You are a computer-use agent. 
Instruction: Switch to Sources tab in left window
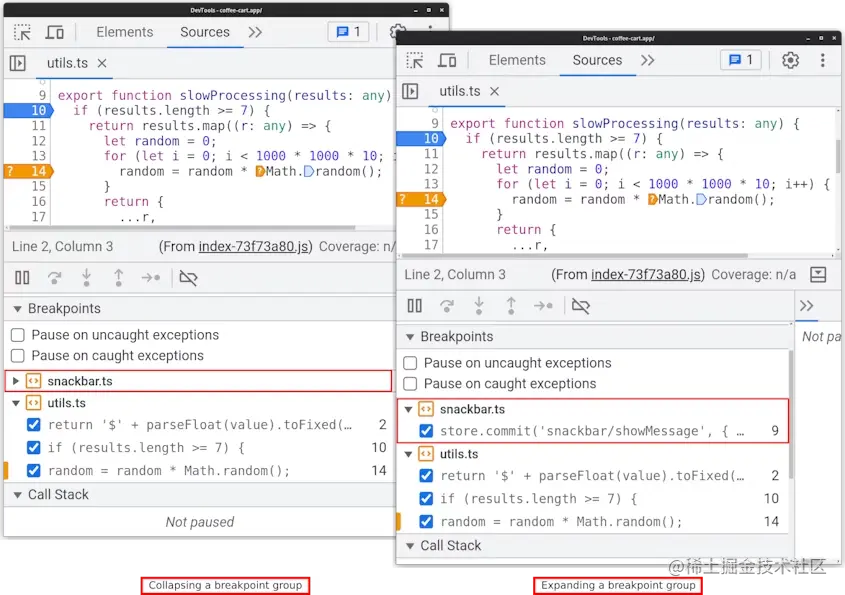pyautogui.click(x=205, y=32)
